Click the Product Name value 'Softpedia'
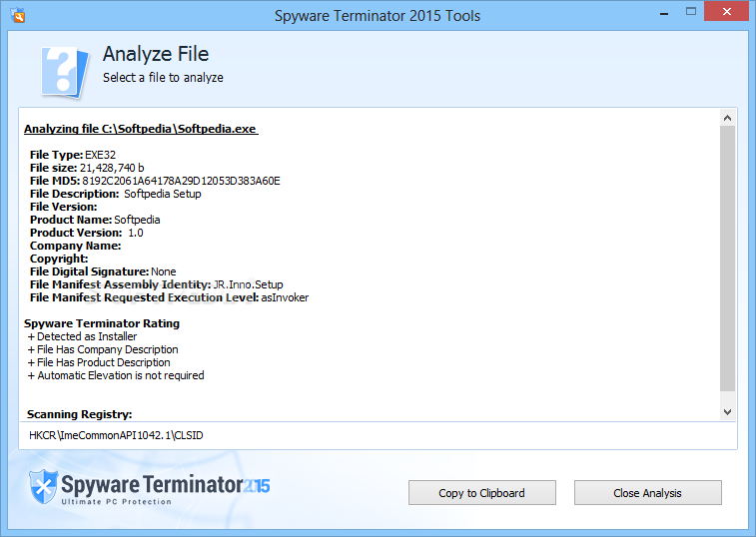 (137, 220)
